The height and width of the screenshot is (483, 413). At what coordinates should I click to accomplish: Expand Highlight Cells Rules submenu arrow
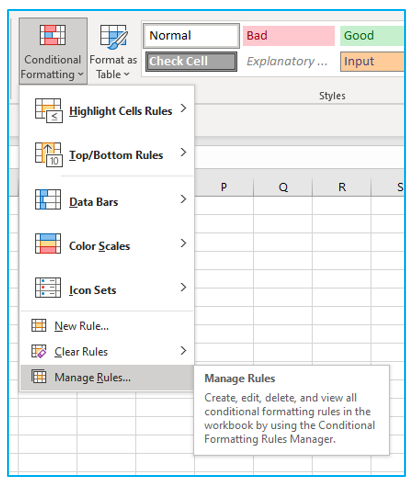(183, 108)
